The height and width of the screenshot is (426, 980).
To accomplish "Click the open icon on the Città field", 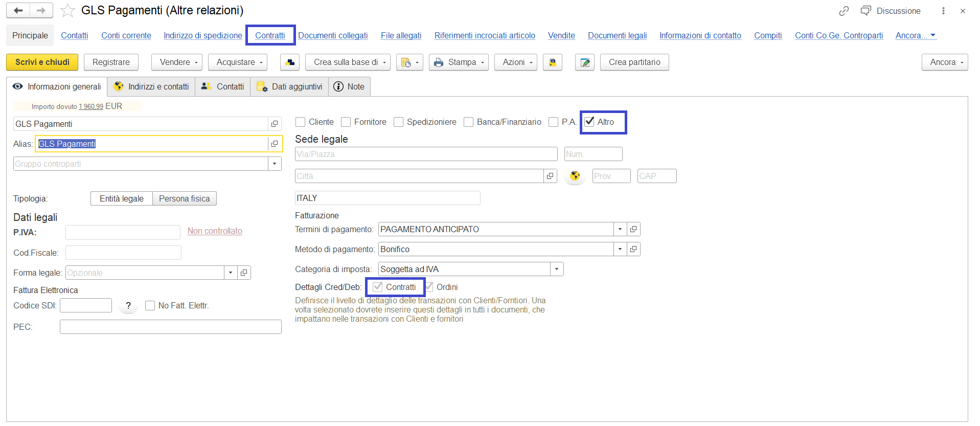I will pos(550,176).
